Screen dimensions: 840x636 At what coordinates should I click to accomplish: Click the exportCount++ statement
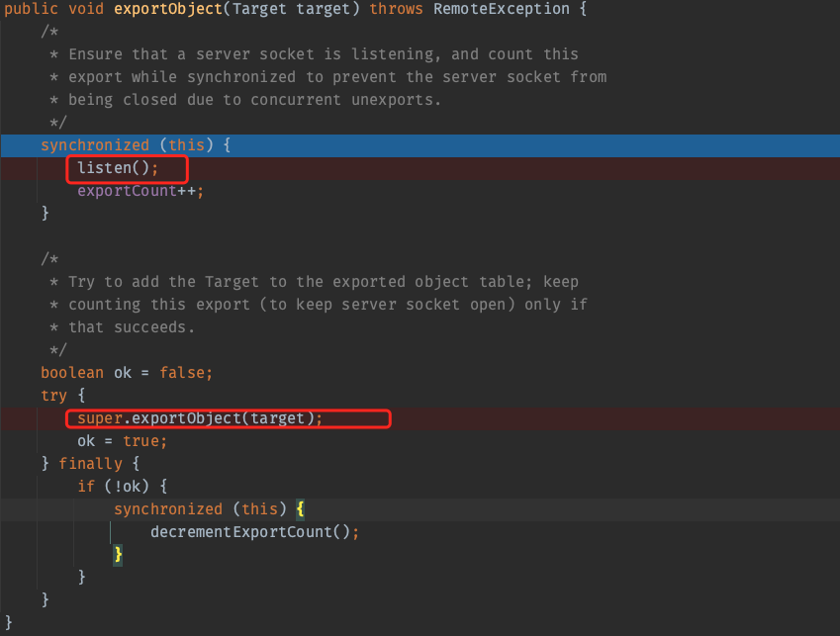pyautogui.click(x=140, y=191)
